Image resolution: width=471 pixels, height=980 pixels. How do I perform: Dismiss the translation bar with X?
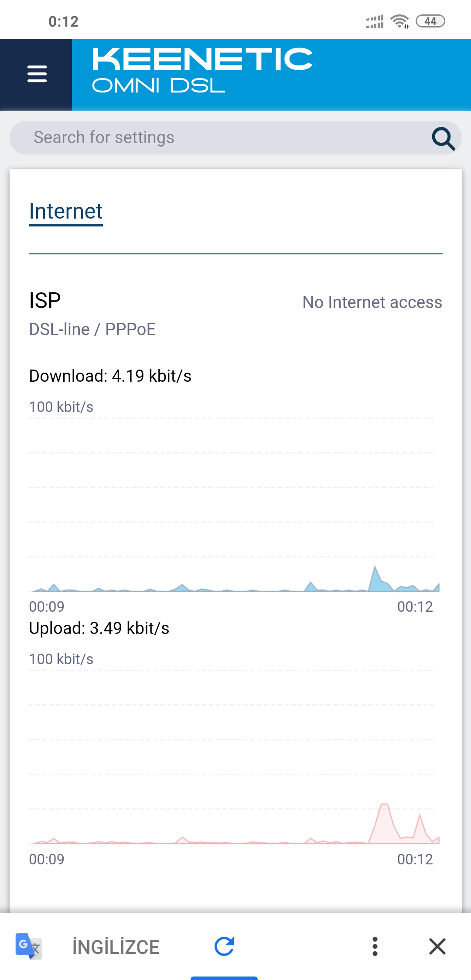coord(437,946)
